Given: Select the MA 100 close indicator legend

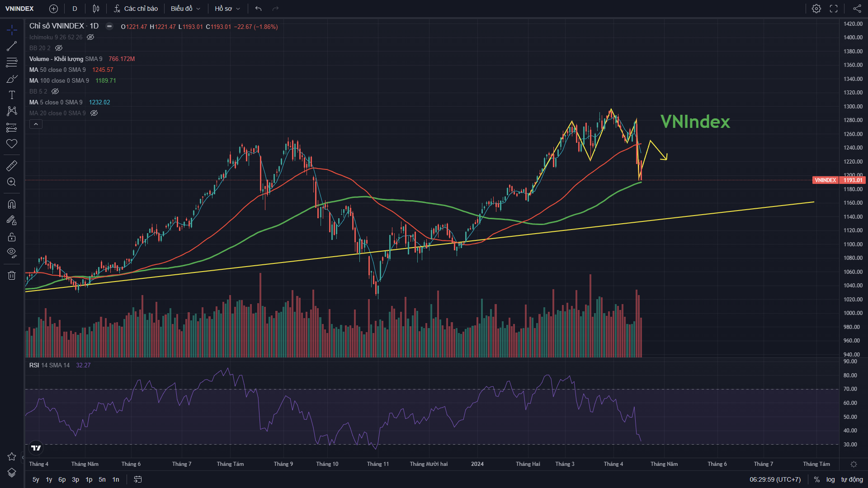Looking at the screenshot, I should point(59,80).
